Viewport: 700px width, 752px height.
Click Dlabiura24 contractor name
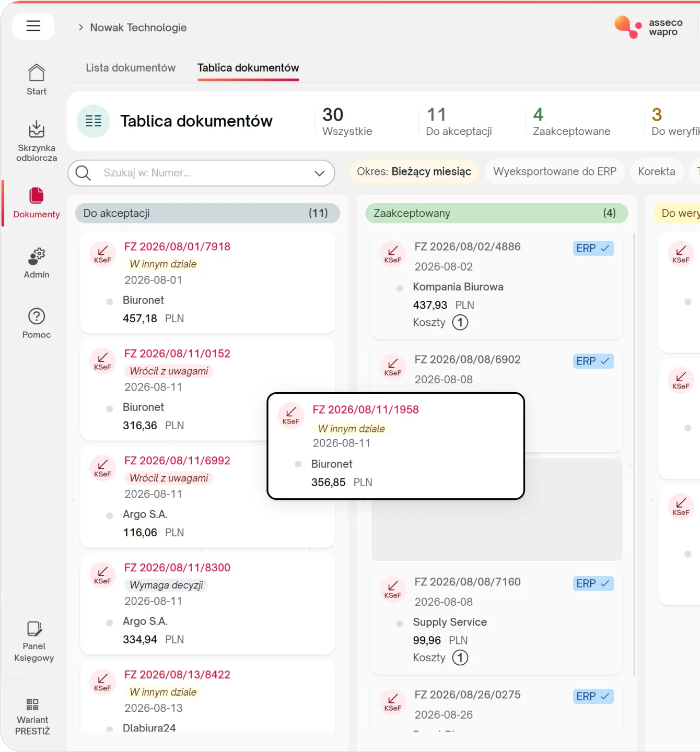(x=149, y=727)
